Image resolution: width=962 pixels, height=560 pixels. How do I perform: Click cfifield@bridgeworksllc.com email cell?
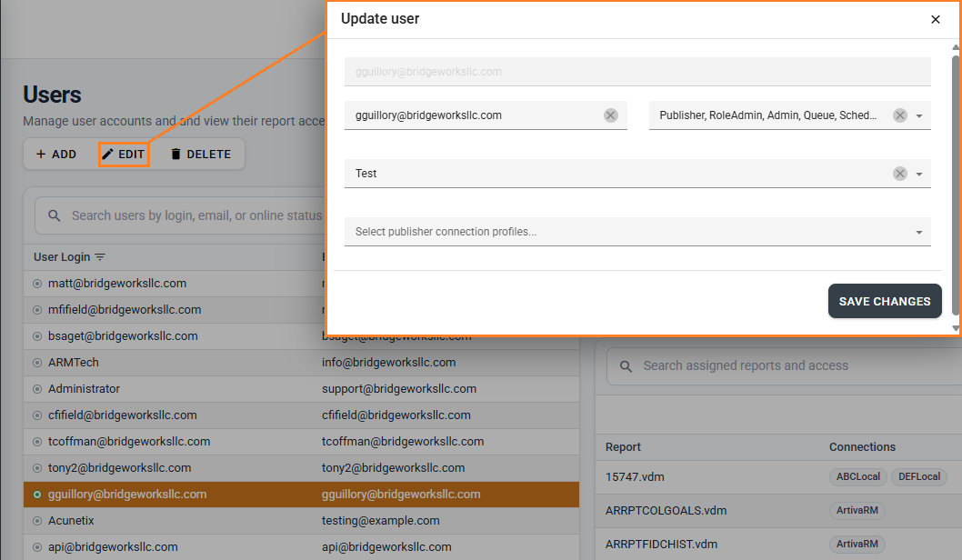coord(396,415)
